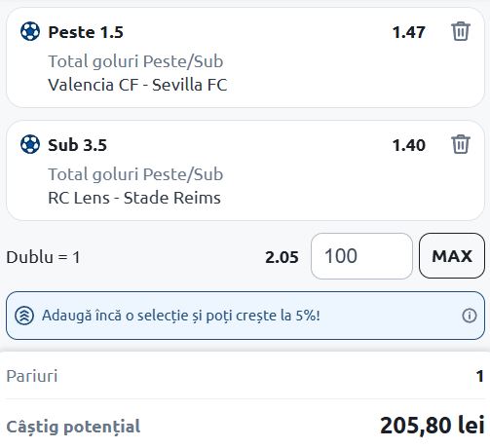Focus the stake input showing 100
Image resolution: width=490 pixels, height=448 pixels.
pos(361,256)
